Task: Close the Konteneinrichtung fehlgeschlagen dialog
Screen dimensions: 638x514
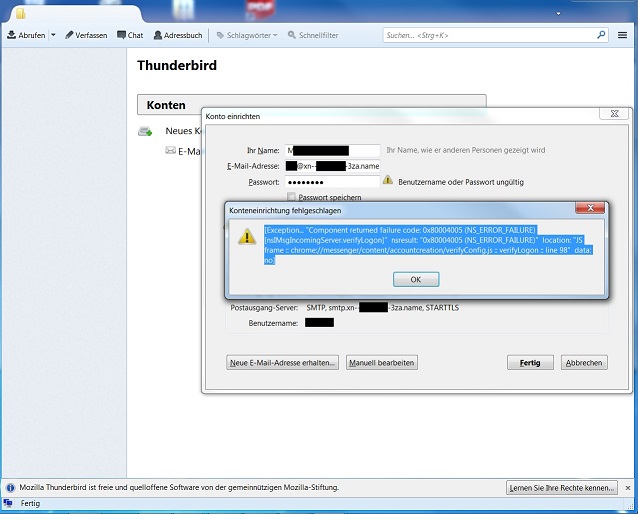Action: click(590, 208)
